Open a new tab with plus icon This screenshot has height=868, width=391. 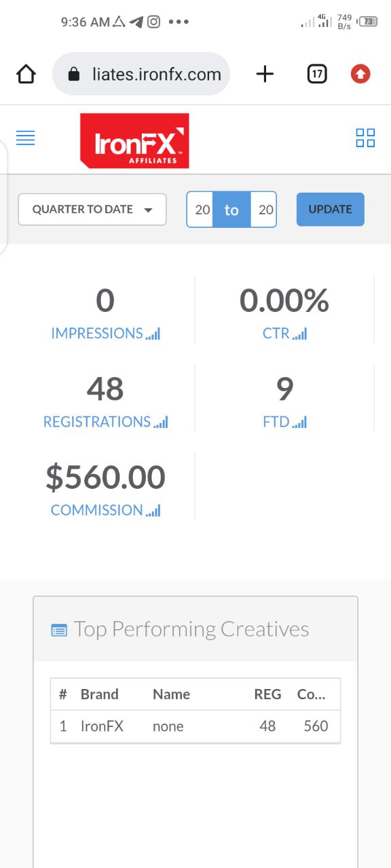click(265, 74)
